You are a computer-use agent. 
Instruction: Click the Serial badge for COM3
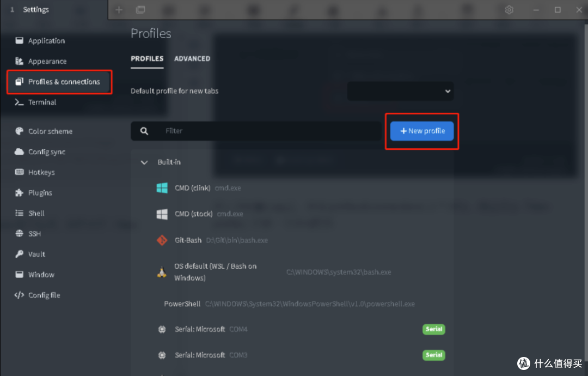[x=434, y=355]
